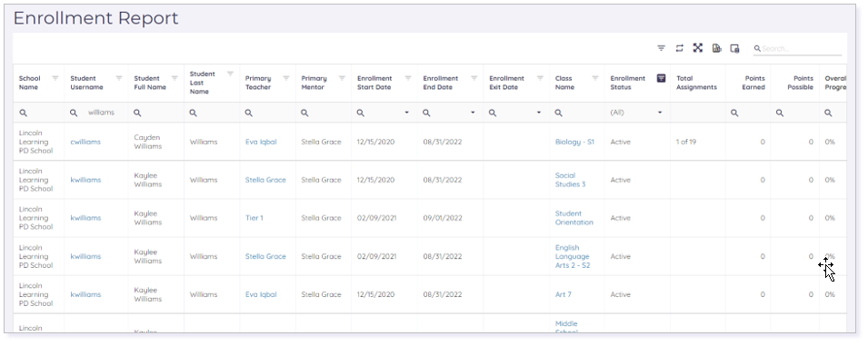Open active Enrollment Status header filter icon

click(661, 78)
